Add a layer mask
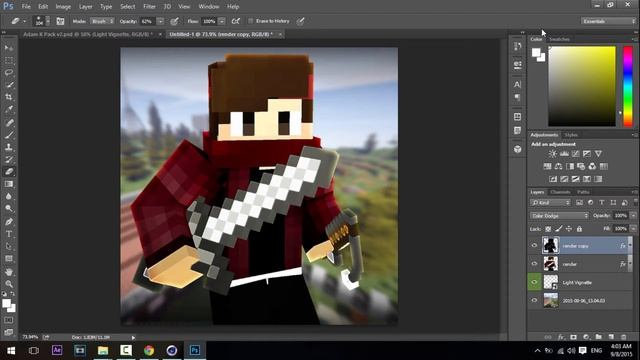The width and height of the screenshot is (640, 360). click(x=573, y=337)
